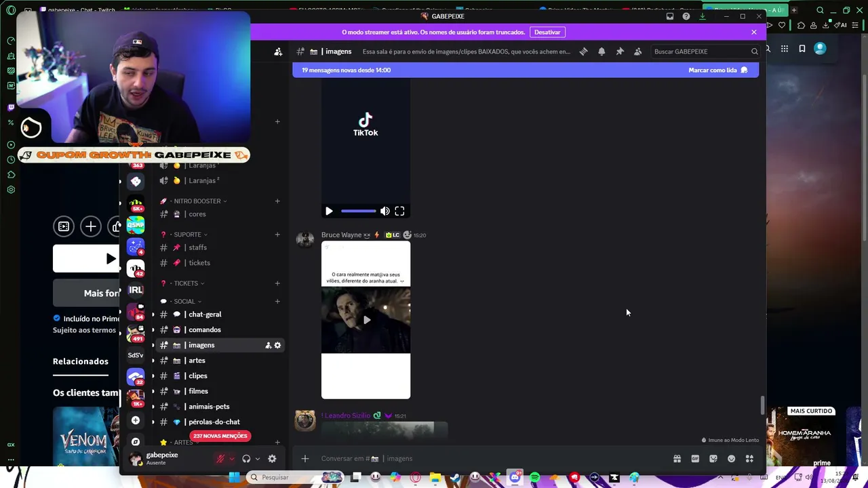Open Spotify from the taskbar
This screenshot has width=868, height=488.
pos(535,478)
